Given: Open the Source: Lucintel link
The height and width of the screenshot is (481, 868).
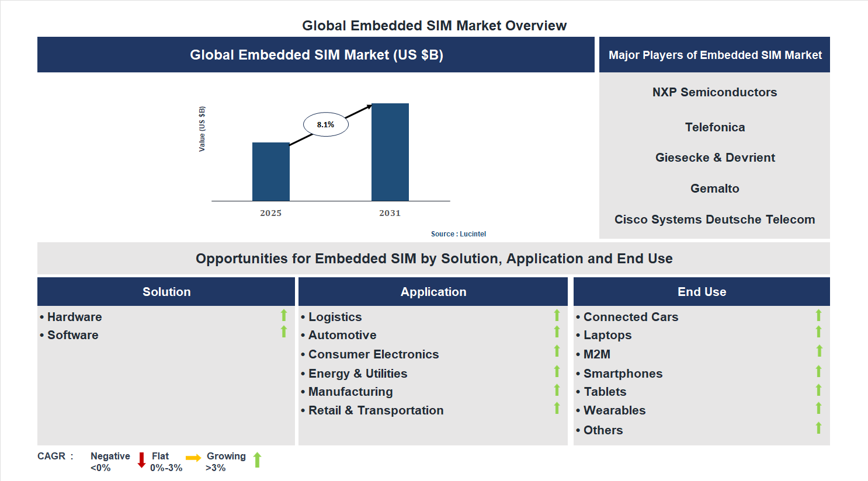Looking at the screenshot, I should coord(458,233).
